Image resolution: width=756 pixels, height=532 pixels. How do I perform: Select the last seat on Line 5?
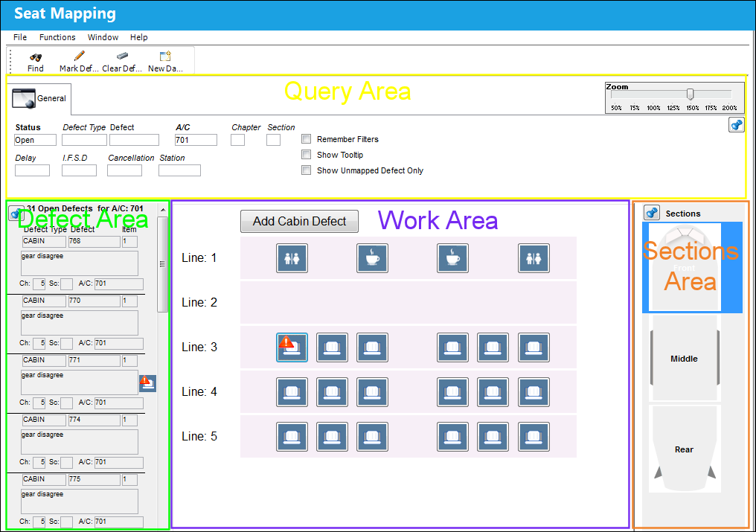coord(534,437)
